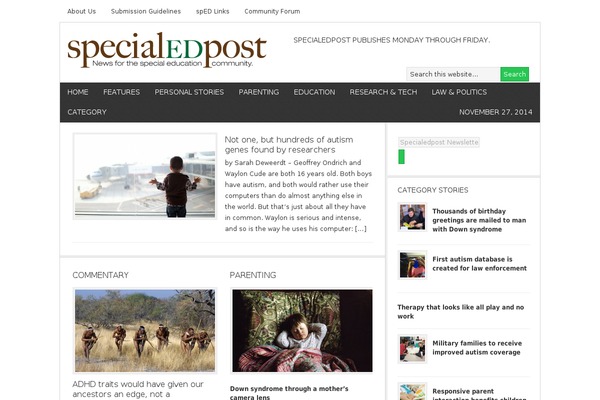This screenshot has height=400, width=600.
Task: Open the About Us link
Action: coord(82,11)
